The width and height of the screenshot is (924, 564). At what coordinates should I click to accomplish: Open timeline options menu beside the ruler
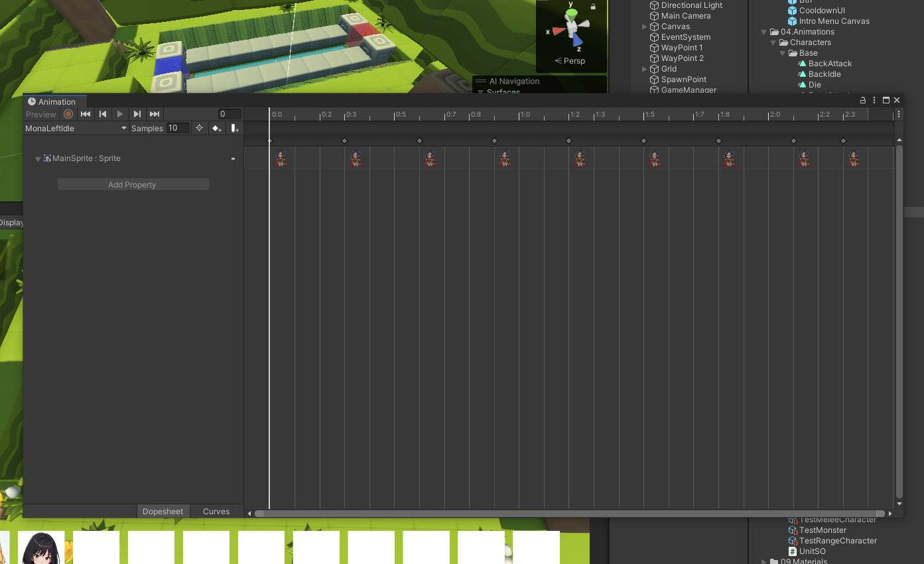[x=899, y=114]
